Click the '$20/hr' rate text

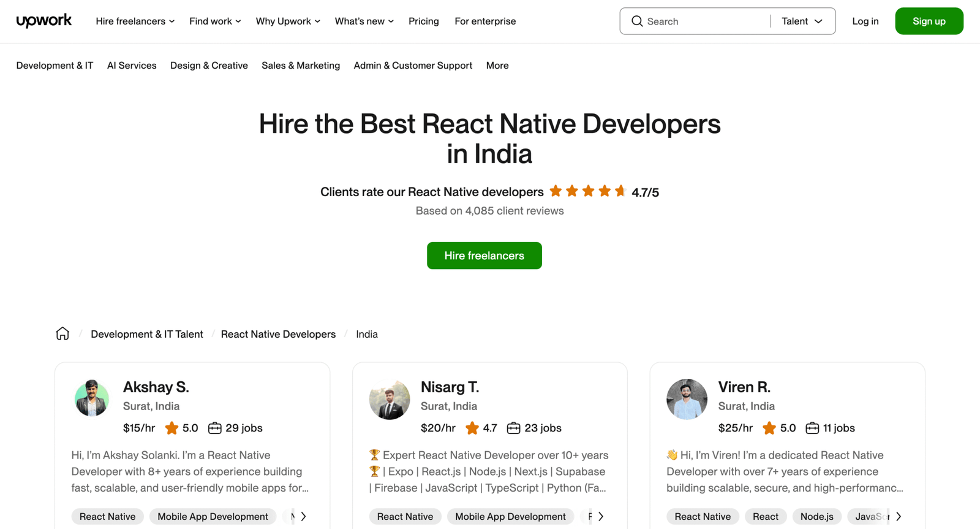coord(438,428)
